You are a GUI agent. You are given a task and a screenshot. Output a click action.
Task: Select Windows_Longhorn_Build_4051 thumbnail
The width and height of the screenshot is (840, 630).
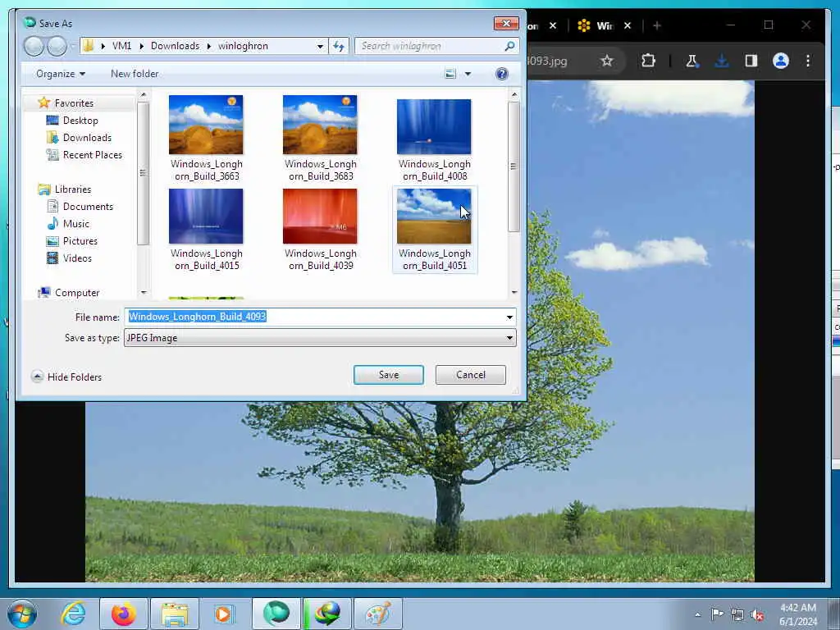[434, 216]
